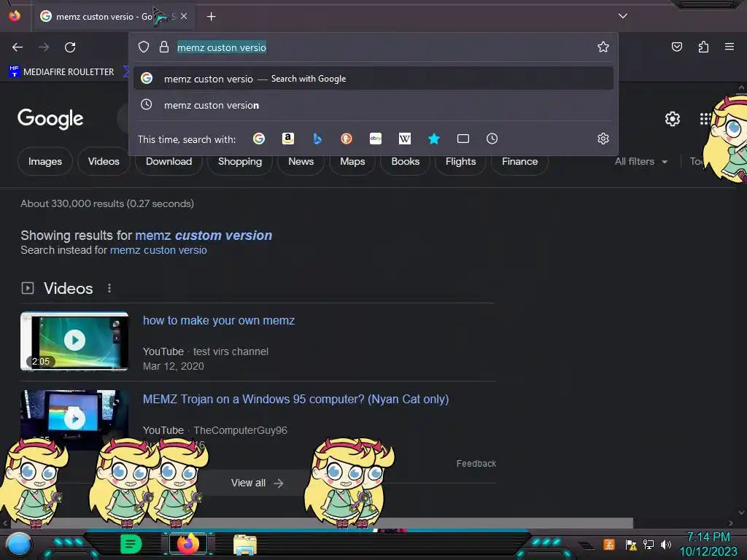Open a new tab with plus button
The width and height of the screenshot is (747, 560).
[211, 17]
